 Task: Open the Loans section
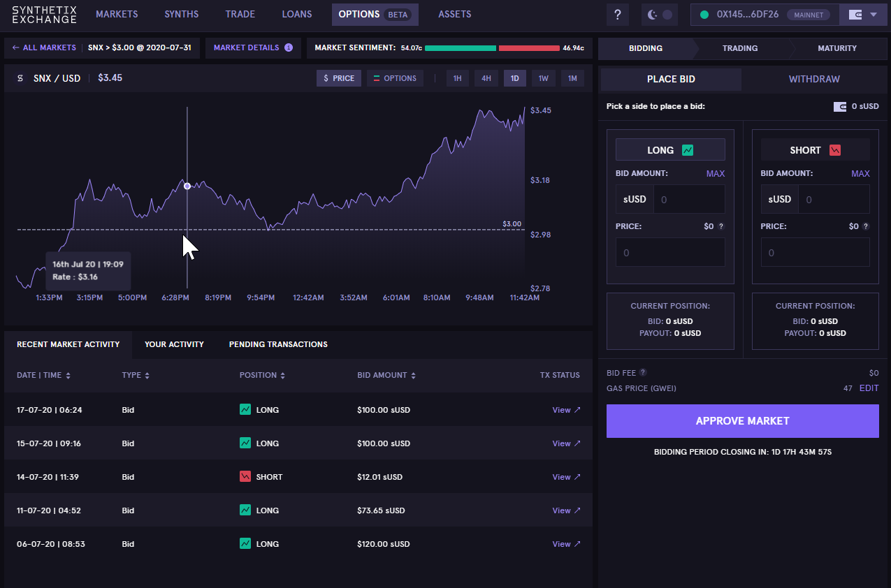(x=297, y=15)
